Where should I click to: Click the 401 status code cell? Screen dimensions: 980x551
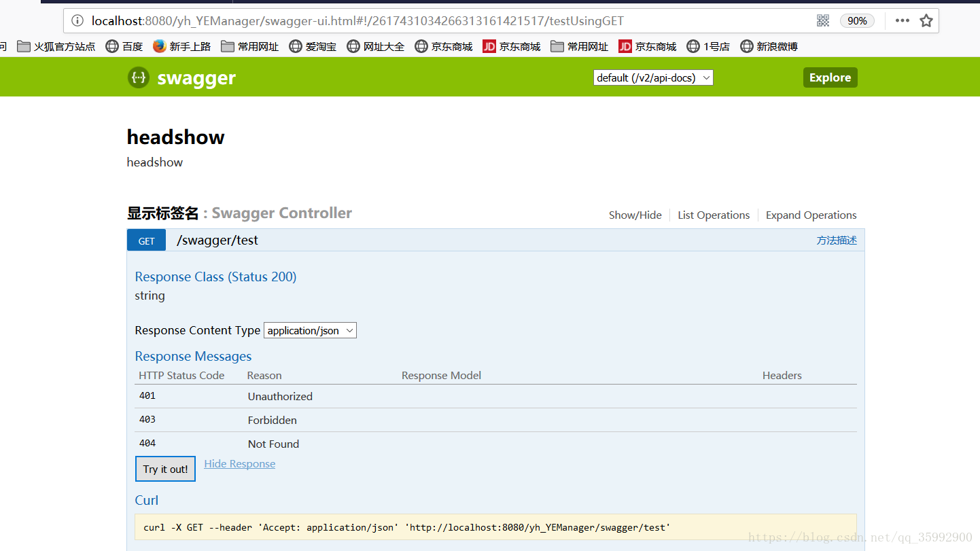coord(147,395)
